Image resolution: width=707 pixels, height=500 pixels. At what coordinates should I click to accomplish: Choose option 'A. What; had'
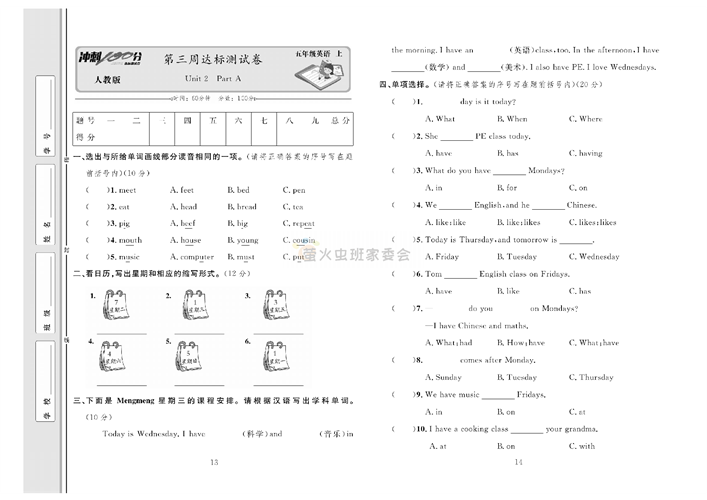449,343
